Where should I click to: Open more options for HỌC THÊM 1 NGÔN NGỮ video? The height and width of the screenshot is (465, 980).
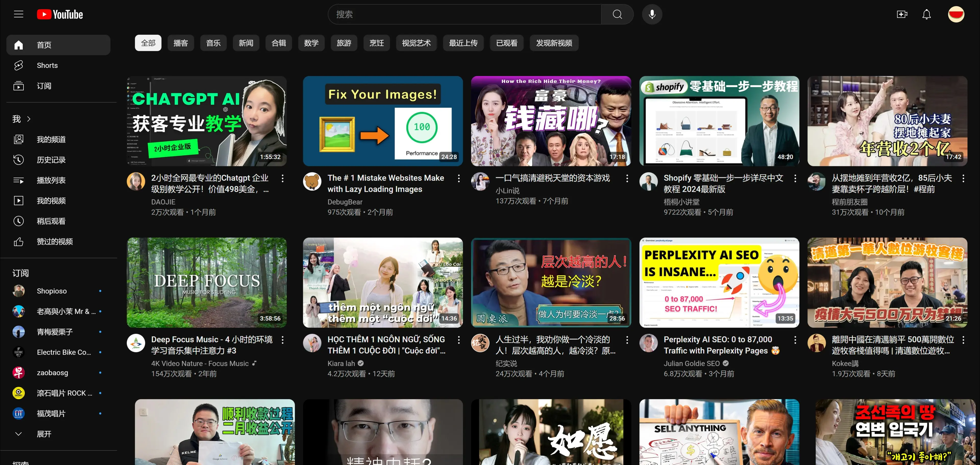[x=458, y=340]
